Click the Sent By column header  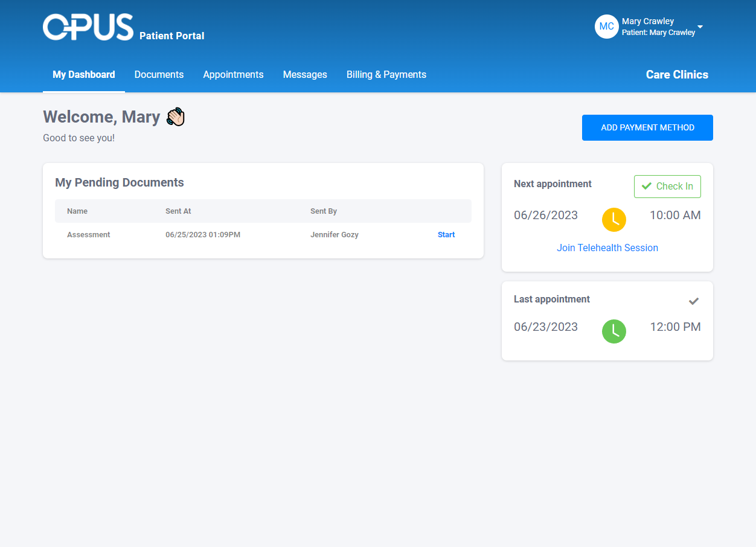pos(324,211)
